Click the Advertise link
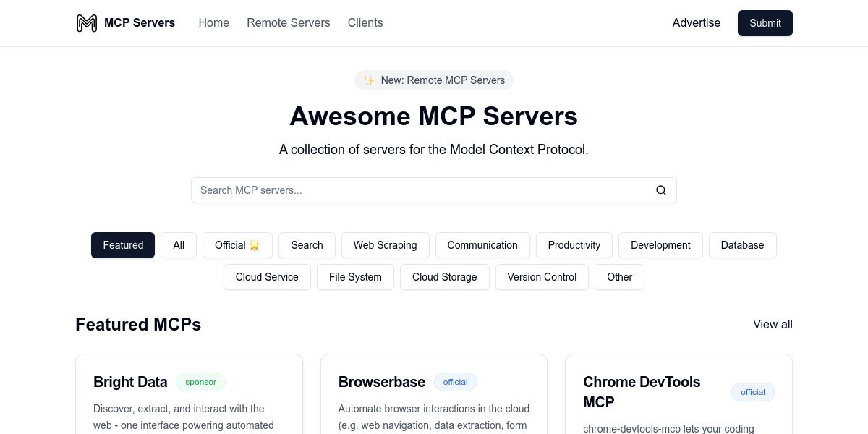868x434 pixels. pyautogui.click(x=697, y=23)
